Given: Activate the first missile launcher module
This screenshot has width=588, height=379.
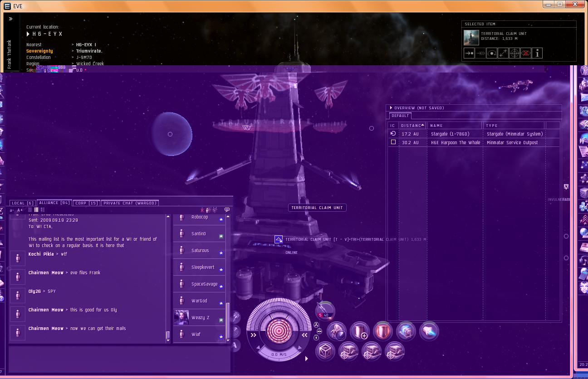Looking at the screenshot, I should point(348,351).
